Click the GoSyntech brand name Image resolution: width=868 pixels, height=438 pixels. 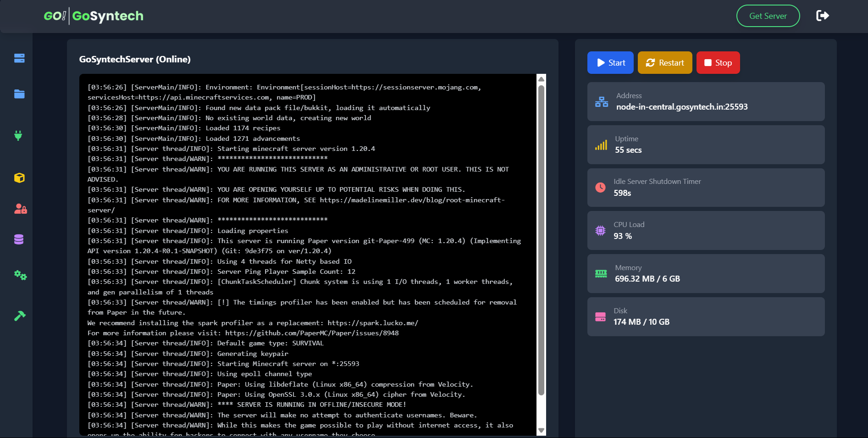click(108, 16)
